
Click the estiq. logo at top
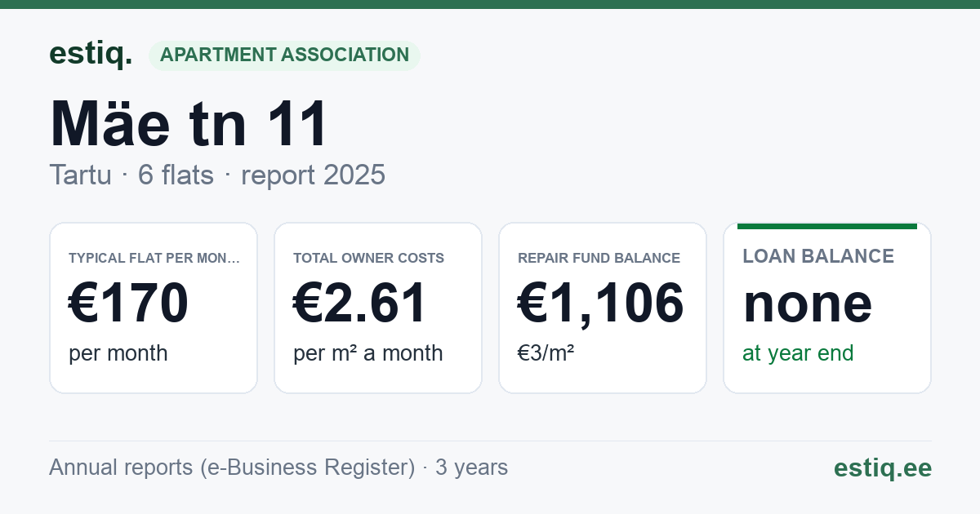click(x=91, y=55)
